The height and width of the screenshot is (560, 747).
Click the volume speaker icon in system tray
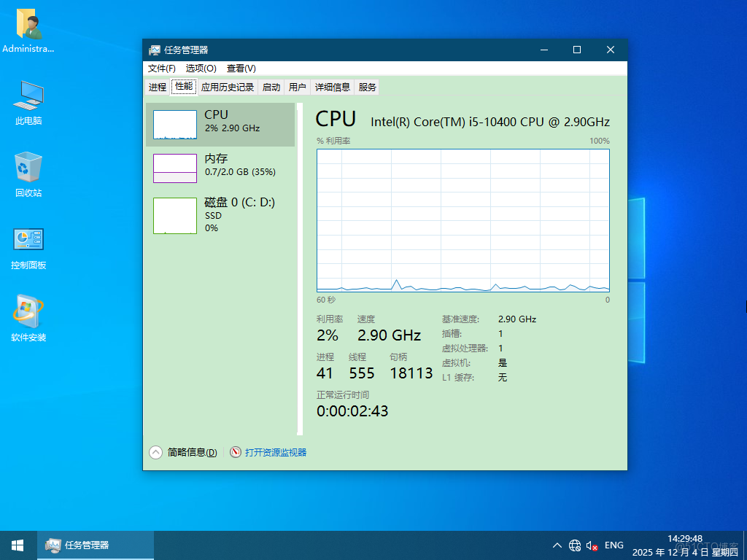591,545
